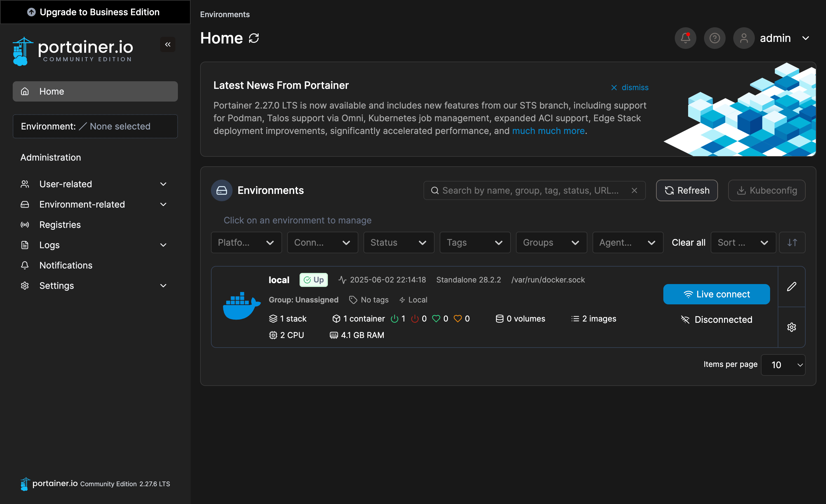826x504 pixels.
Task: Change Items per page dropdown
Action: tap(783, 365)
